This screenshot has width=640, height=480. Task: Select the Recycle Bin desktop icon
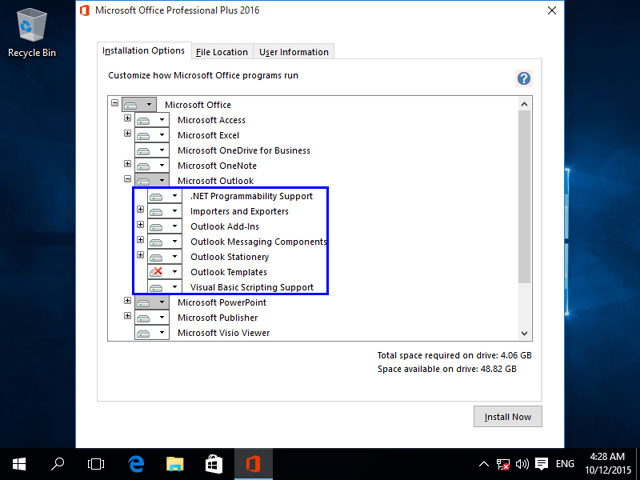click(32, 33)
